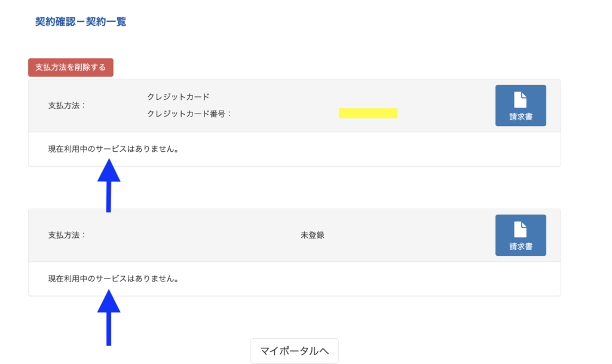This screenshot has width=612, height=364.
Task: Click the gray header of the 未登録 contract panel
Action: (x=294, y=235)
